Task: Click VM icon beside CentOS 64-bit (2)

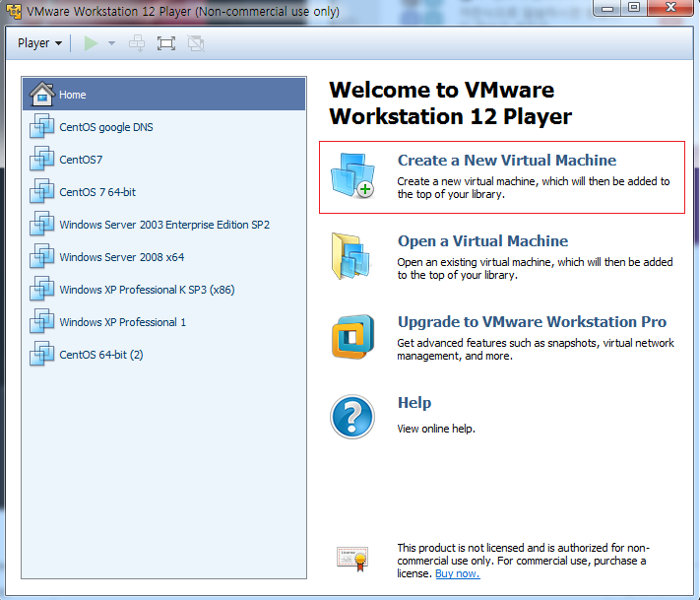Action: (x=42, y=354)
